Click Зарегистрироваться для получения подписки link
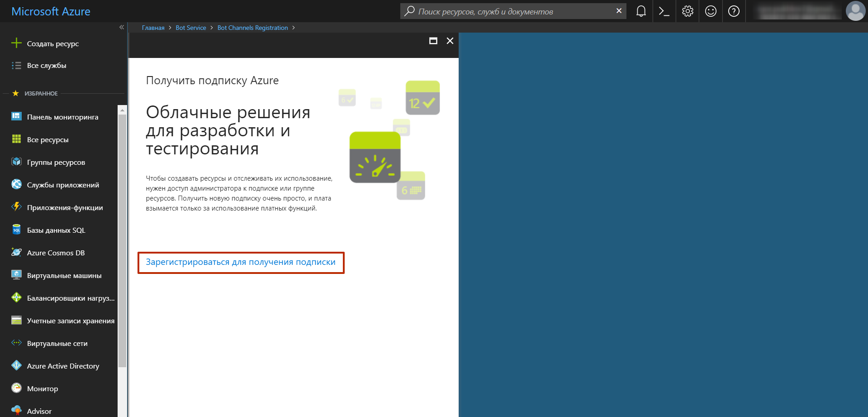Image resolution: width=868 pixels, height=417 pixels. pyautogui.click(x=241, y=262)
